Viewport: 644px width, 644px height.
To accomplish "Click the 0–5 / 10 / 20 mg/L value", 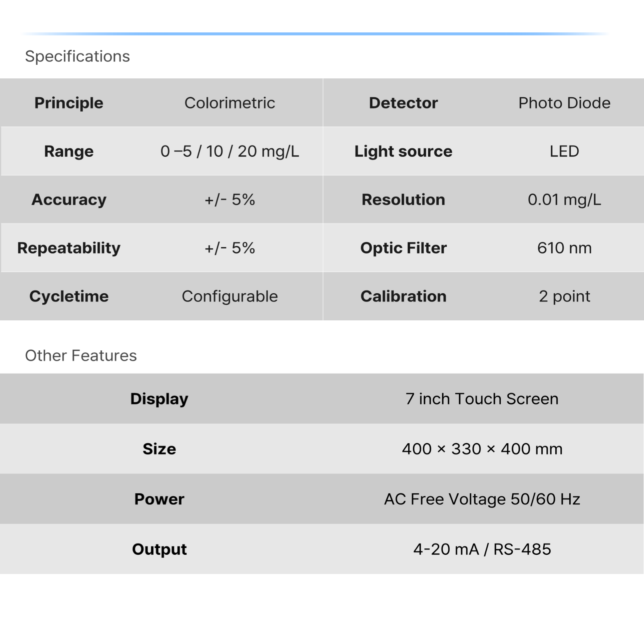I will tap(230, 151).
